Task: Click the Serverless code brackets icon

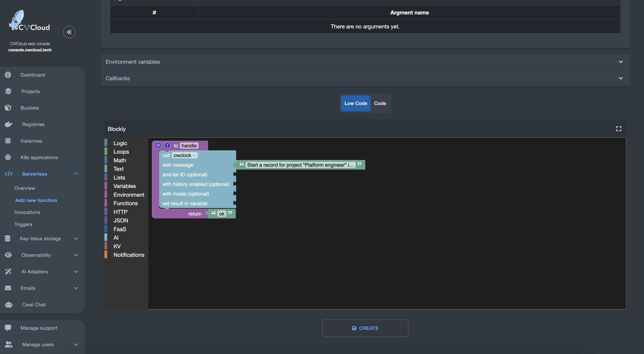Action: pos(9,174)
